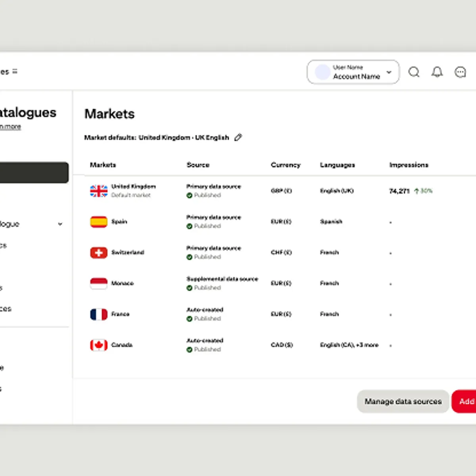
Task: Click 'Supplemental data source' in Monaco row
Action: 222,279
